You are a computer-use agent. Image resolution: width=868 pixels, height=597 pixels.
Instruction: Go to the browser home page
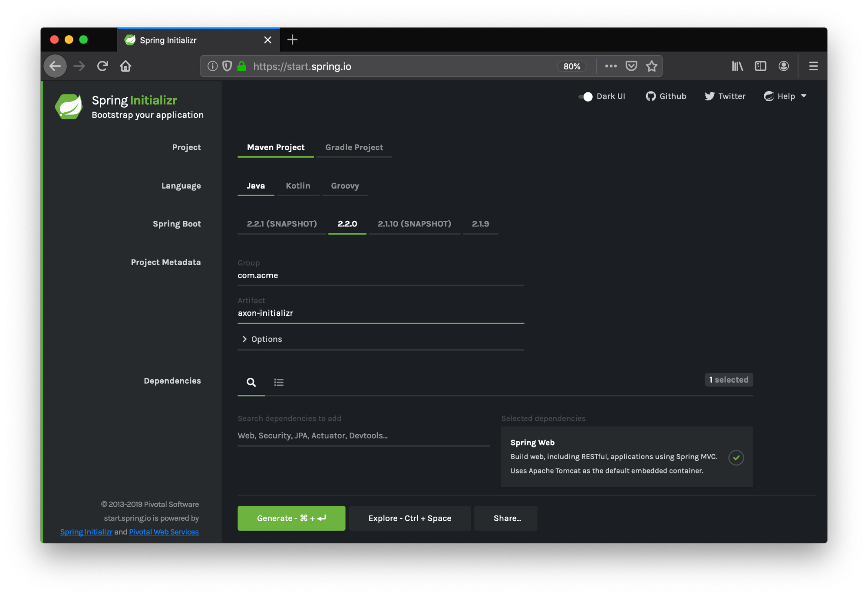coord(125,66)
